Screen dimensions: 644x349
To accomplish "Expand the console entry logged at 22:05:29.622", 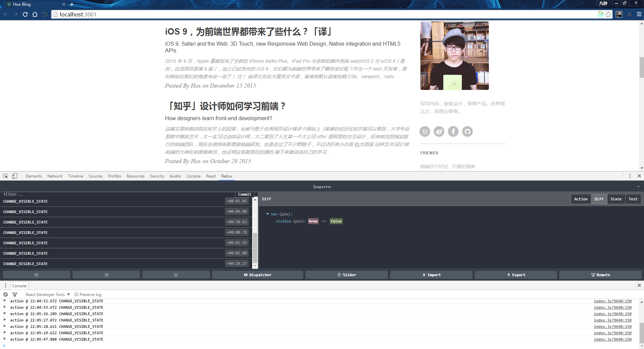I will [x=5, y=333].
